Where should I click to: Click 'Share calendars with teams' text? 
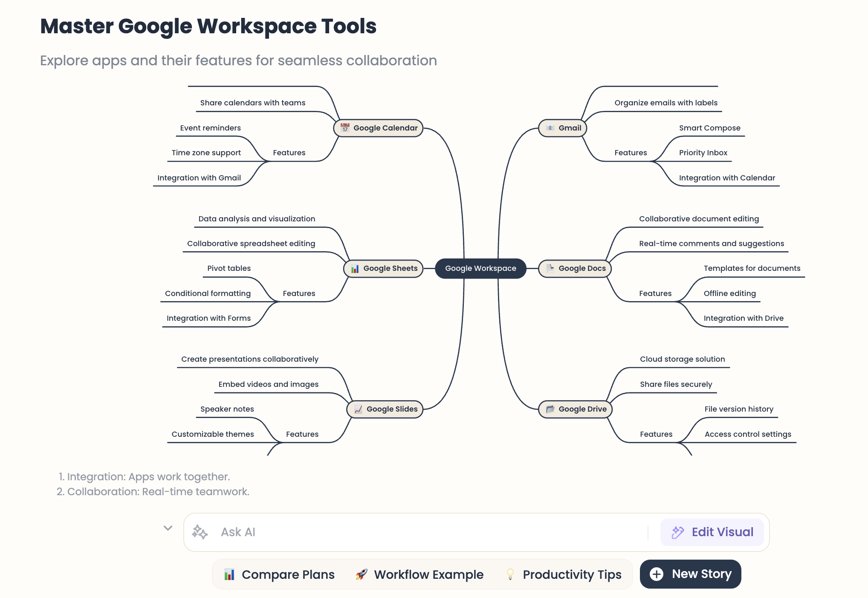[x=253, y=103]
